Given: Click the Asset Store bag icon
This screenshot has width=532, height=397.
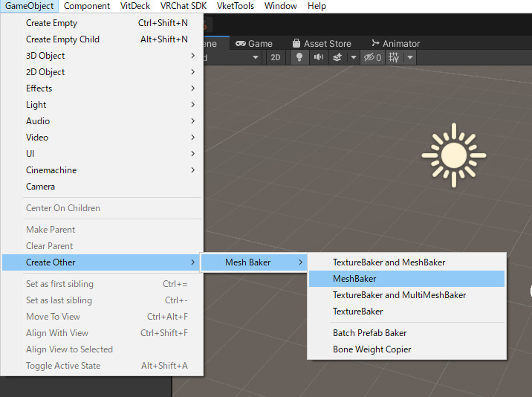Looking at the screenshot, I should click(296, 43).
